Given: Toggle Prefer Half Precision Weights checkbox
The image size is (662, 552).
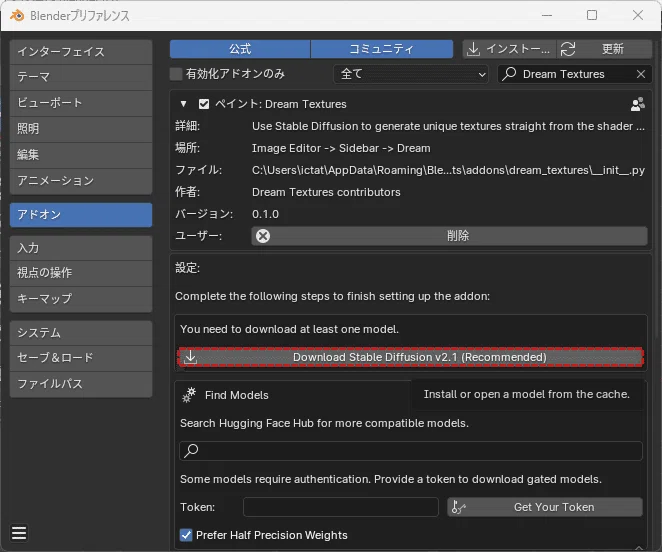Looking at the screenshot, I should tap(186, 535).
